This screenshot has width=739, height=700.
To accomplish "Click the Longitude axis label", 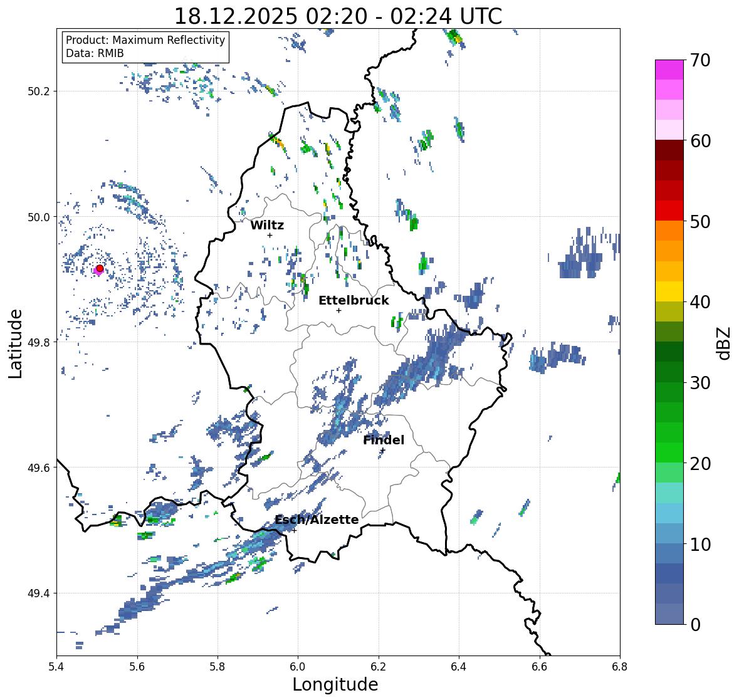I will [335, 684].
